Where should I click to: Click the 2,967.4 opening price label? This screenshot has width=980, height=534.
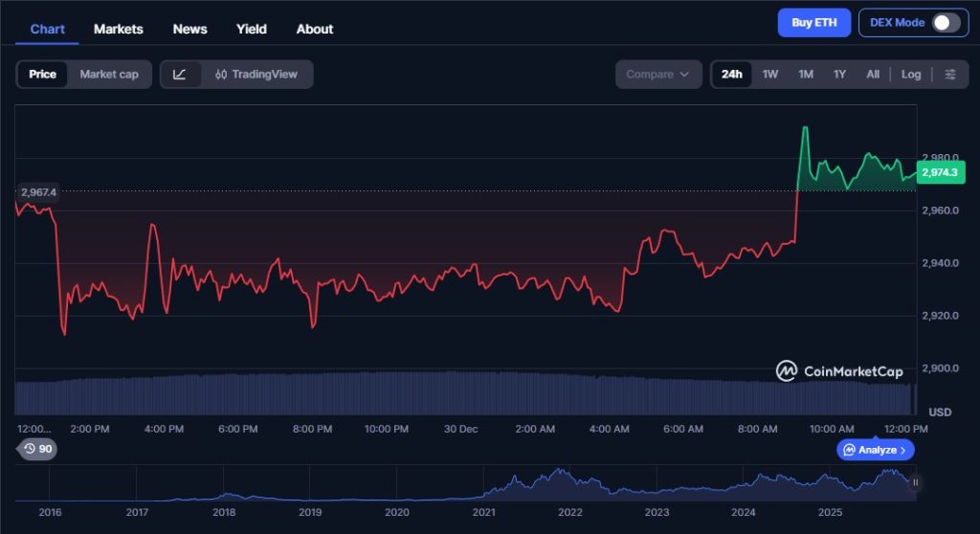click(x=38, y=192)
